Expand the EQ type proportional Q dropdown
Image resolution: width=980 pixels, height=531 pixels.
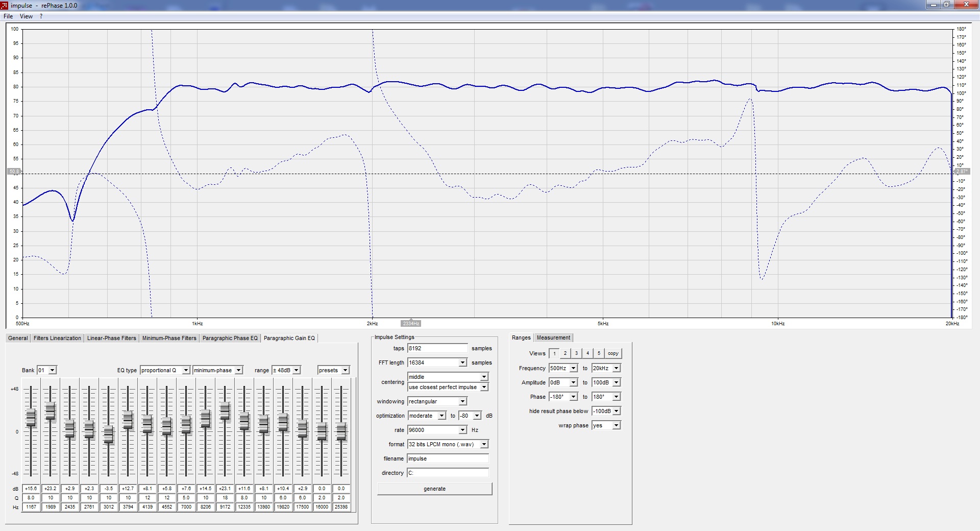[x=165, y=370]
